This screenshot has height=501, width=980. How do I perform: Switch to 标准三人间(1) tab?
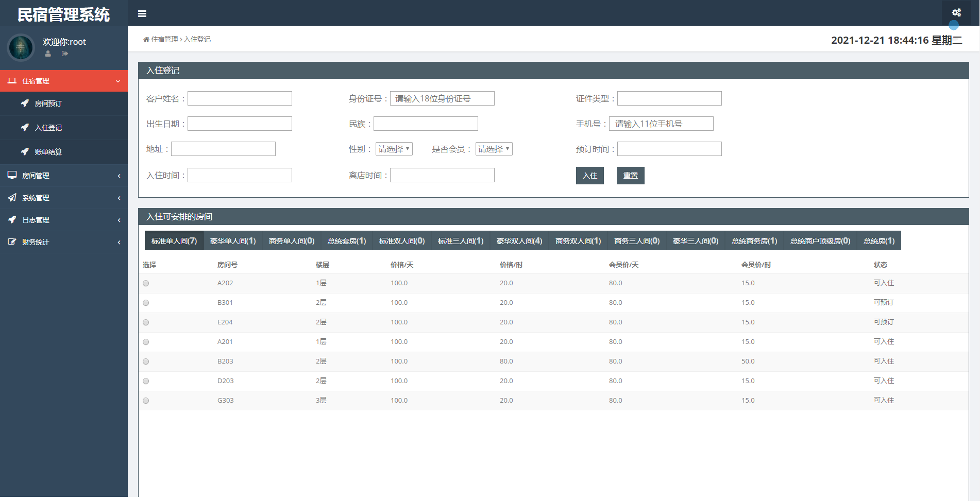tap(461, 240)
